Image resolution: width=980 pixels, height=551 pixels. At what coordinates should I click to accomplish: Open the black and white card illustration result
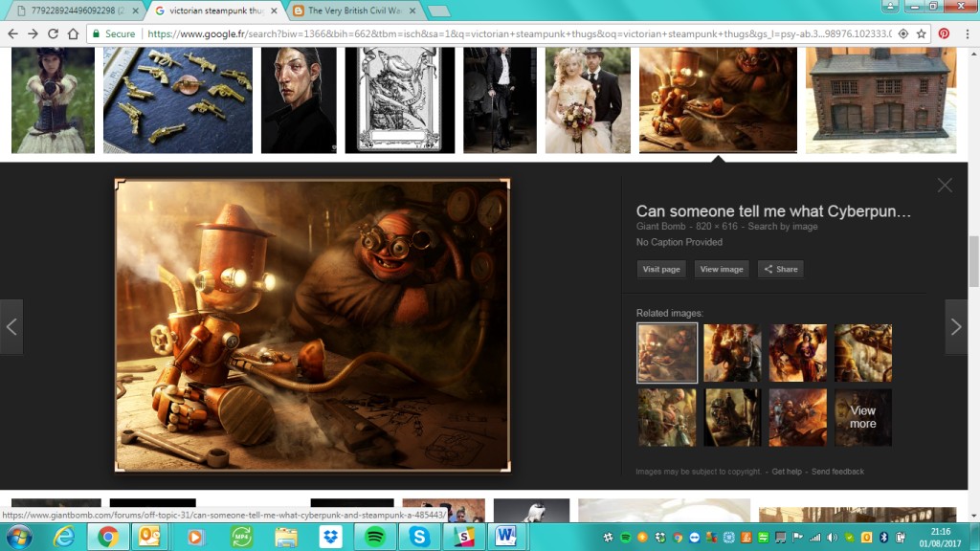pos(400,99)
